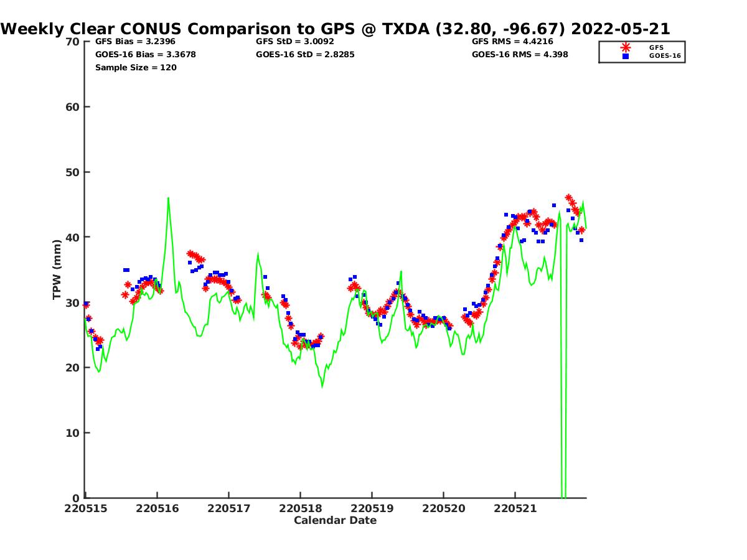
Task: Click the 10 tick on the y-axis
Action: pyautogui.click(x=73, y=433)
